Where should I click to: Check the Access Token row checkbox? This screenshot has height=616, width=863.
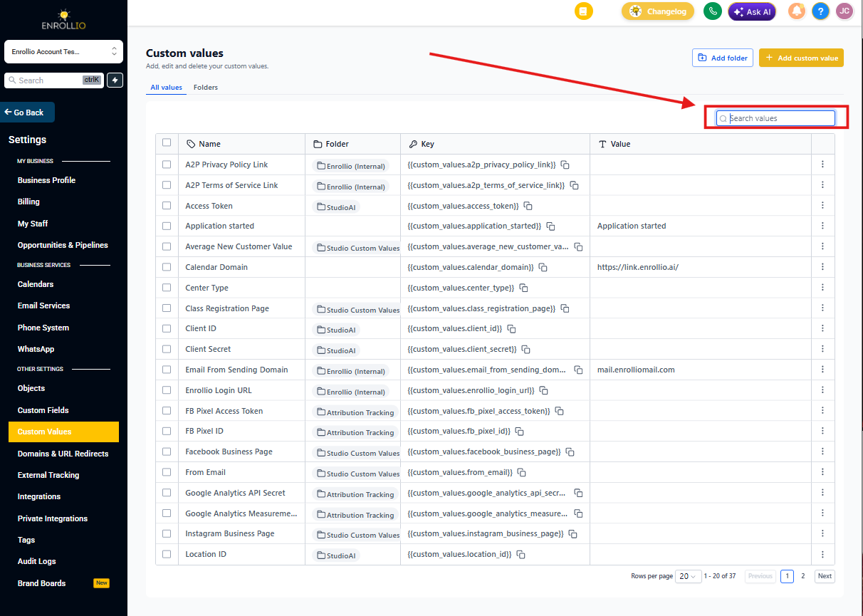pos(167,206)
